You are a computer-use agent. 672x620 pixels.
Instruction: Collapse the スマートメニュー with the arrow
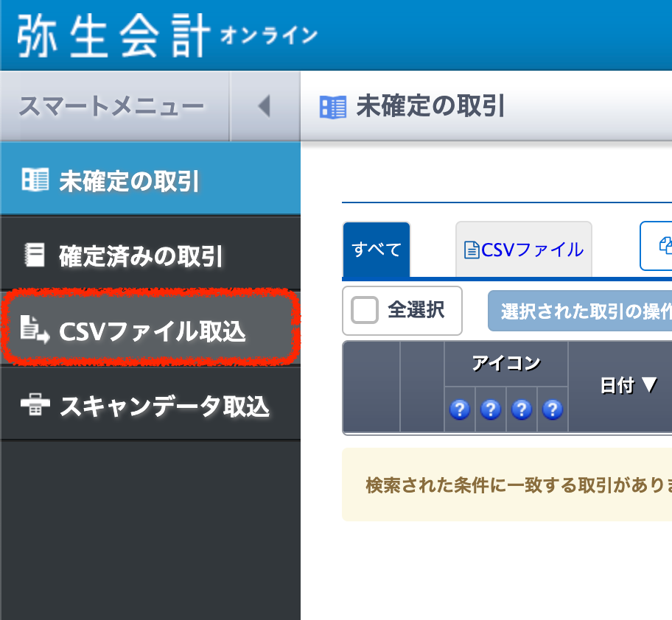coord(264,107)
